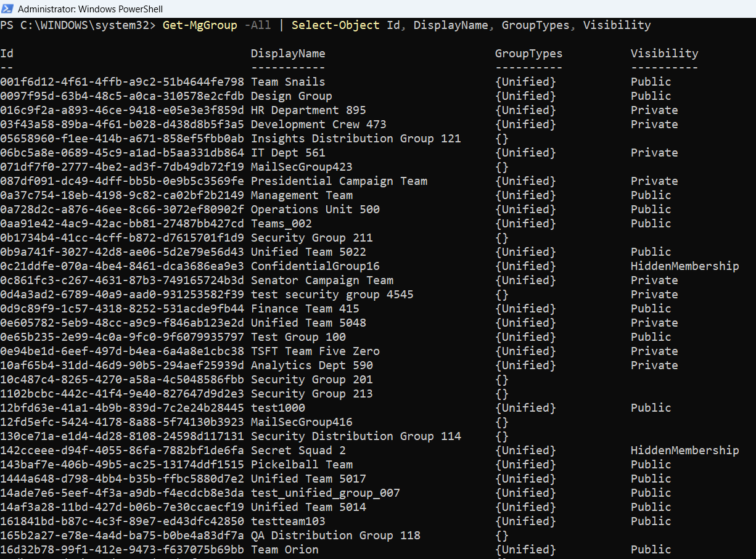Click the Public visibility of test1000
The width and height of the screenshot is (756, 559).
(x=651, y=408)
